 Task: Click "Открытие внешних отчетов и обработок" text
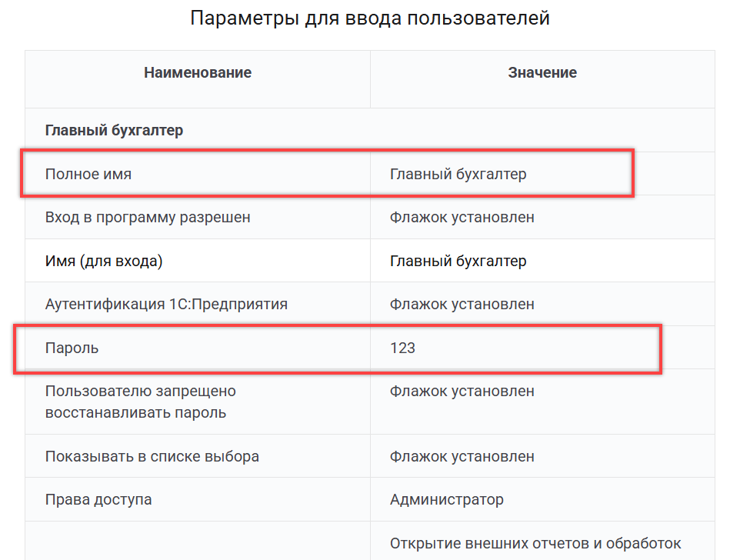pyautogui.click(x=535, y=543)
